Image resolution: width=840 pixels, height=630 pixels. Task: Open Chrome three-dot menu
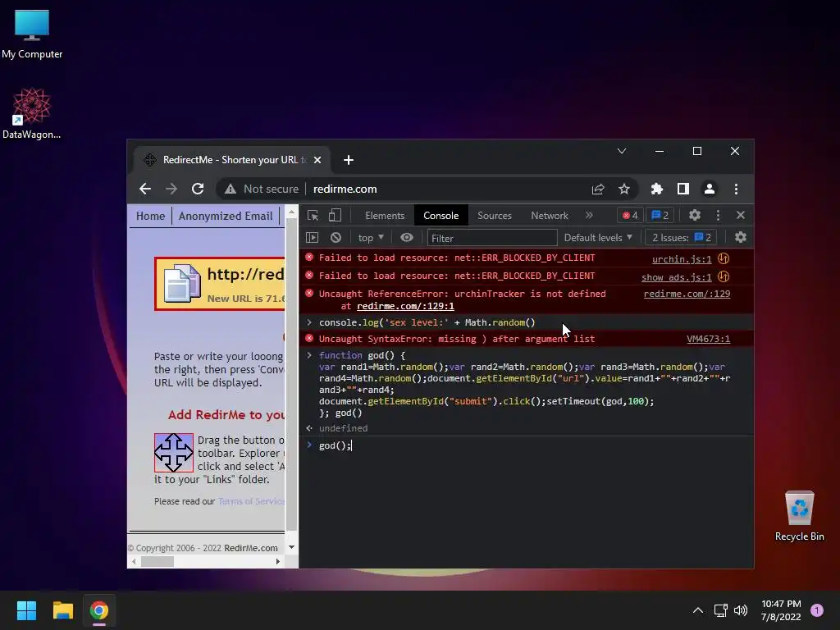tap(736, 189)
